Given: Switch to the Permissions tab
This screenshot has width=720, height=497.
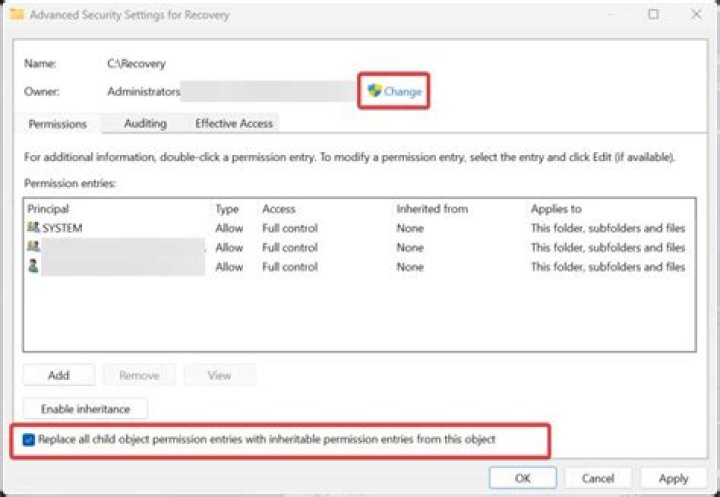Looking at the screenshot, I should coord(58,124).
